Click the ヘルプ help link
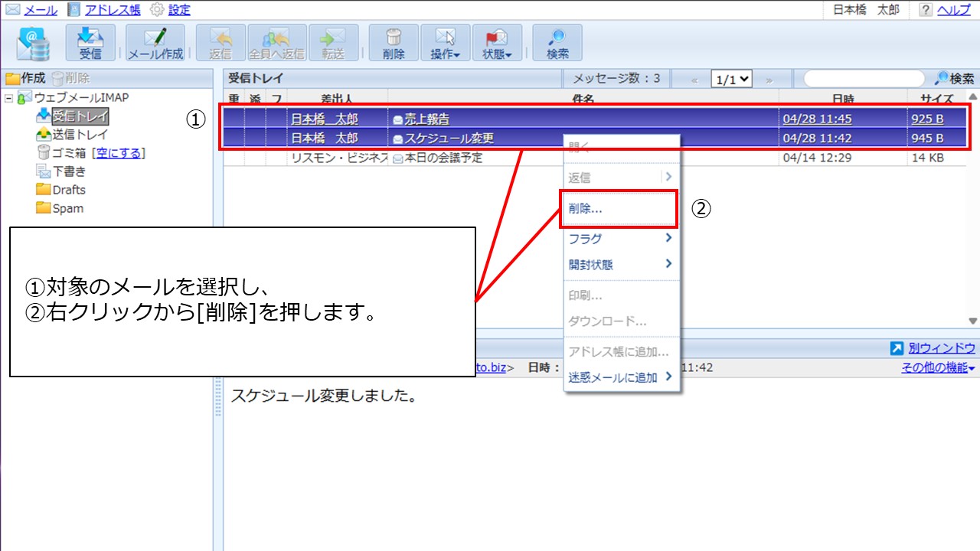The height and width of the screenshot is (551, 980). coord(954,10)
